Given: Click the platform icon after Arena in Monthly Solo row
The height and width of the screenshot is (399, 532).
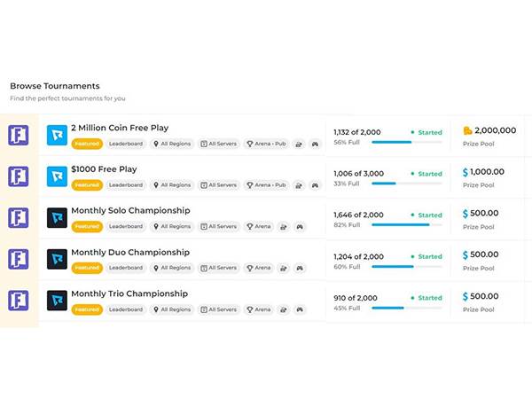Looking at the screenshot, I should tap(283, 226).
